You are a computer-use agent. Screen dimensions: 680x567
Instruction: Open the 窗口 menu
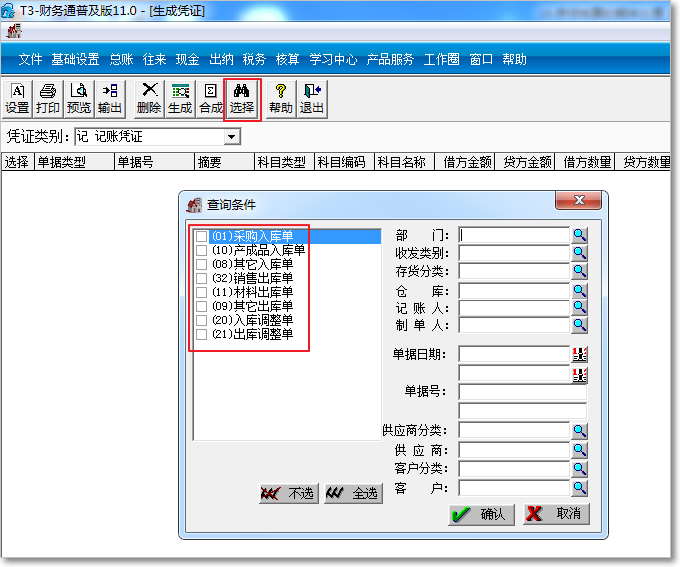[x=481, y=59]
